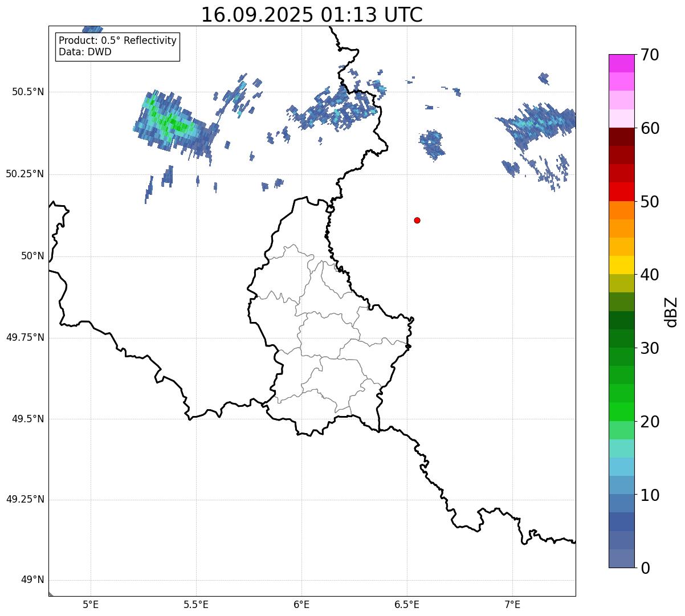This screenshot has width=685, height=616.
Task: Click latitude label "49°N"
Action: pyautogui.click(x=32, y=580)
